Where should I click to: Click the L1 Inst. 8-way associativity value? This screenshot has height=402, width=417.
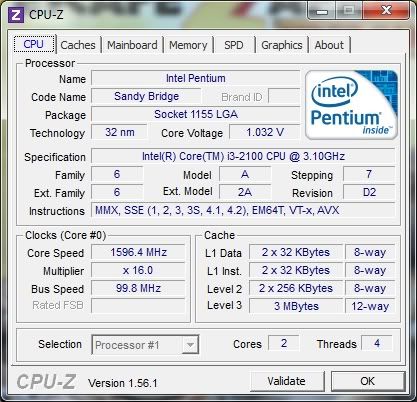370,270
